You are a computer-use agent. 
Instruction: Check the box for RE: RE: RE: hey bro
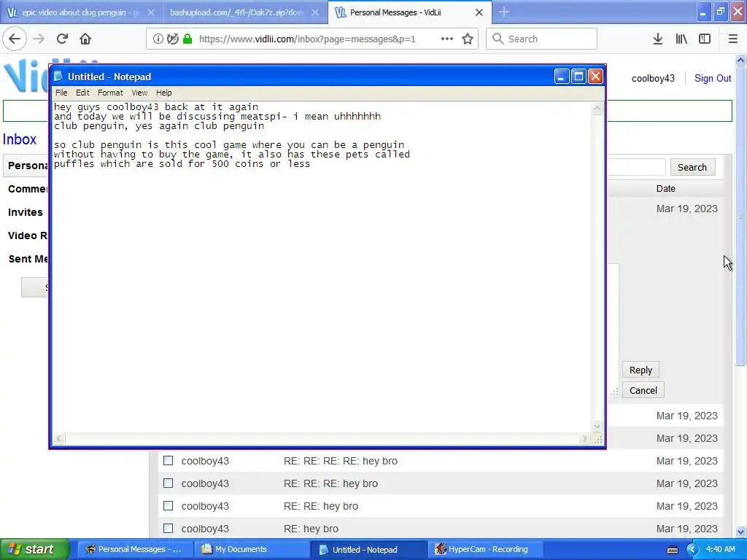click(x=169, y=483)
